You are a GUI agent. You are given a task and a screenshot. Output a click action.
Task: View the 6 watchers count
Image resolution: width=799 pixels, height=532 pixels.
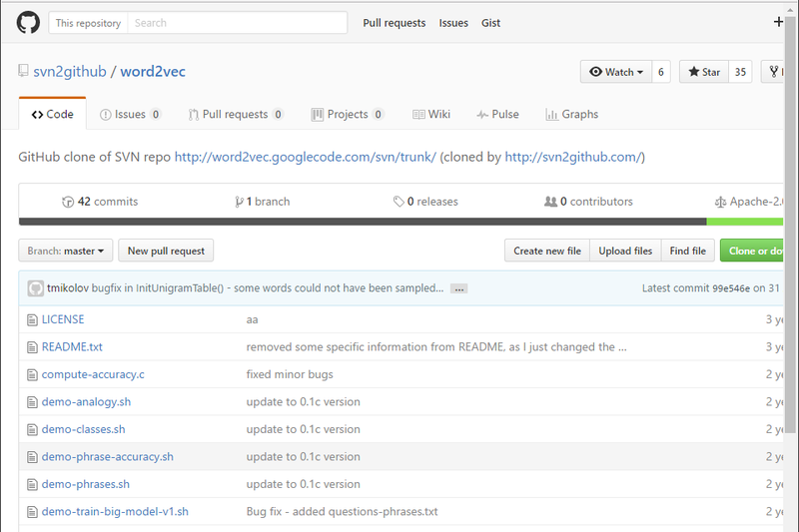pyautogui.click(x=661, y=72)
